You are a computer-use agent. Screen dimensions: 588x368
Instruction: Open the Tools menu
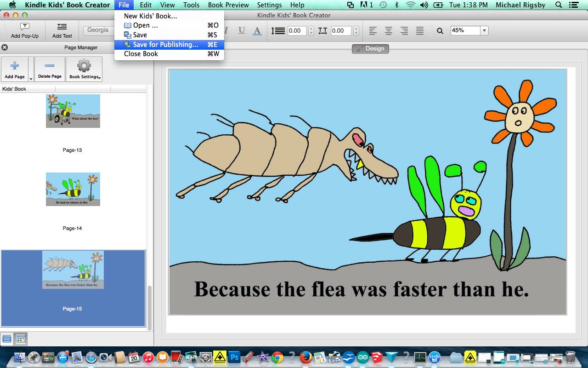[x=191, y=5]
